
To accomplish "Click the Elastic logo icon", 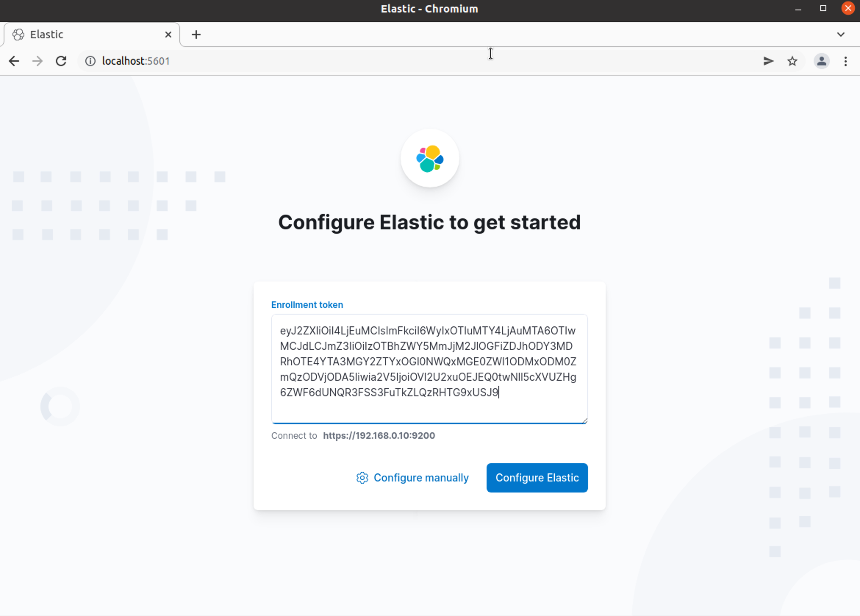I will [x=430, y=158].
